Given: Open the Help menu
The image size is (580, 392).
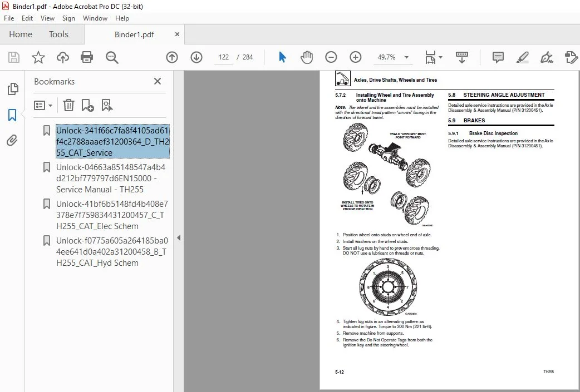Looking at the screenshot, I should click(122, 18).
